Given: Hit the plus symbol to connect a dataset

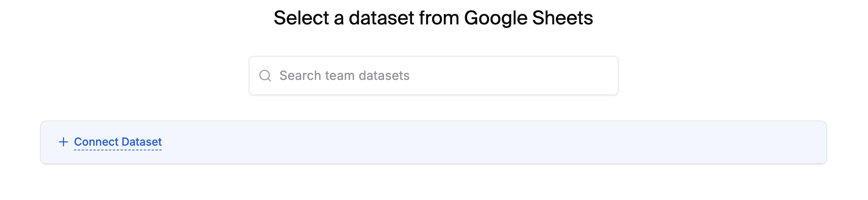Looking at the screenshot, I should (63, 142).
